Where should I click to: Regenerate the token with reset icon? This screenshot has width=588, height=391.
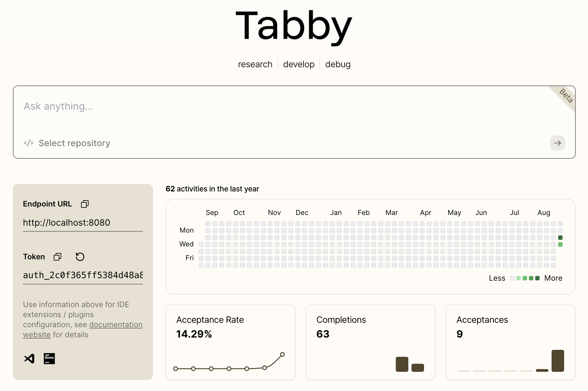click(80, 257)
